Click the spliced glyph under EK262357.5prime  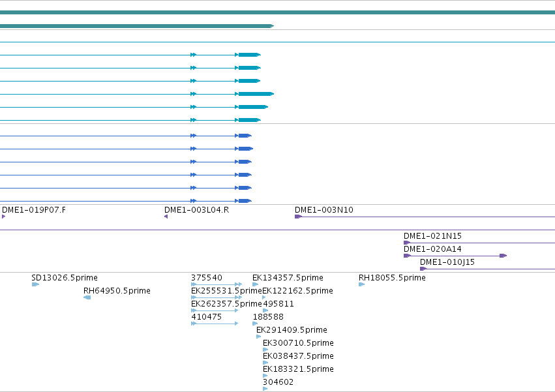pos(215,310)
